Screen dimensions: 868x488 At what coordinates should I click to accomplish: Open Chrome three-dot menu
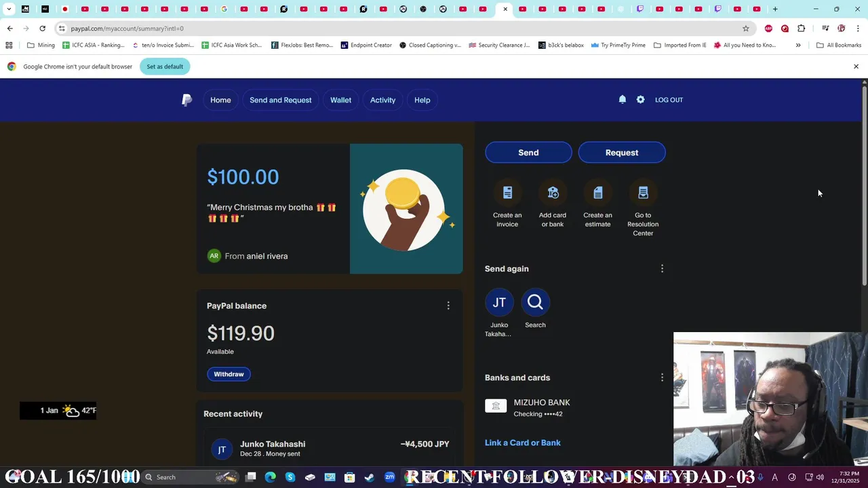coord(859,28)
